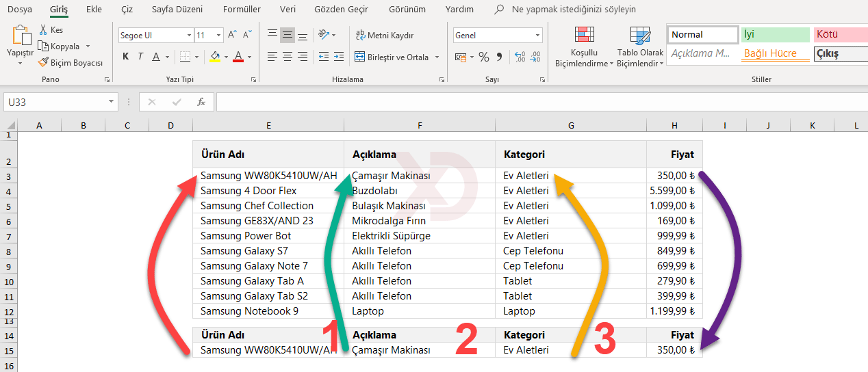The width and height of the screenshot is (868, 372).
Task: Open the accounting number format icon
Action: (461, 57)
